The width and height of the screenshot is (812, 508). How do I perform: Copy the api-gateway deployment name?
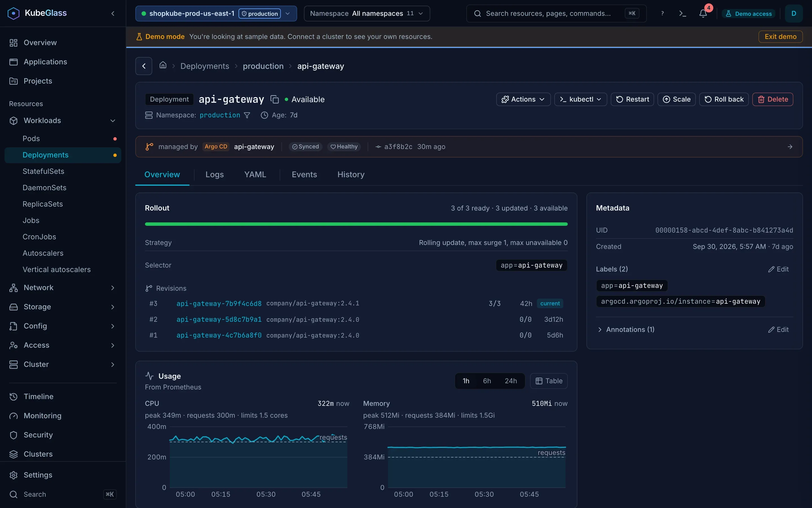coord(274,99)
